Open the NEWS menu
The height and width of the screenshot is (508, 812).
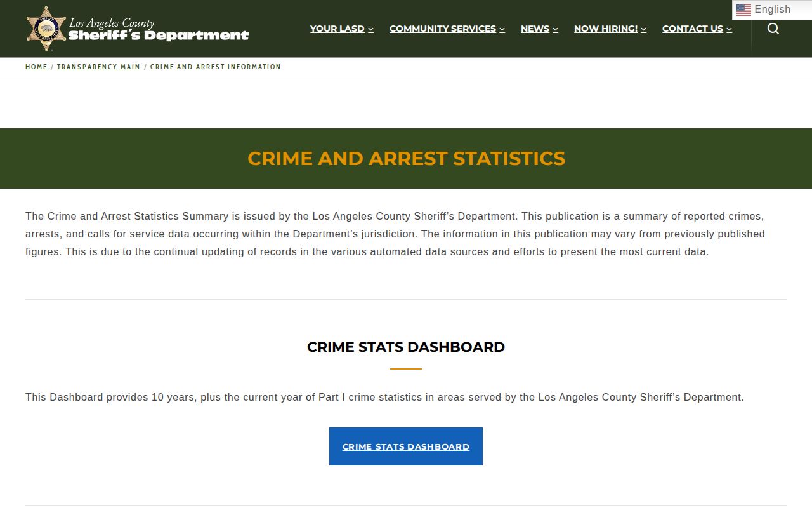click(535, 29)
